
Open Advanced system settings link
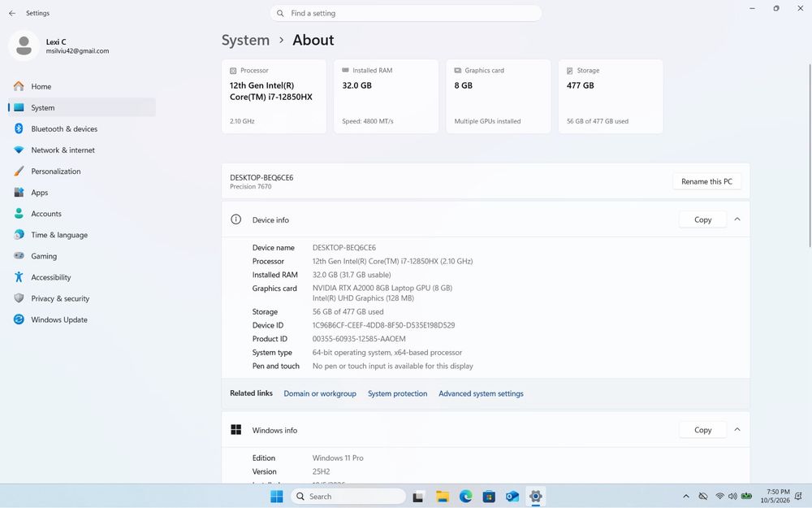pyautogui.click(x=481, y=393)
